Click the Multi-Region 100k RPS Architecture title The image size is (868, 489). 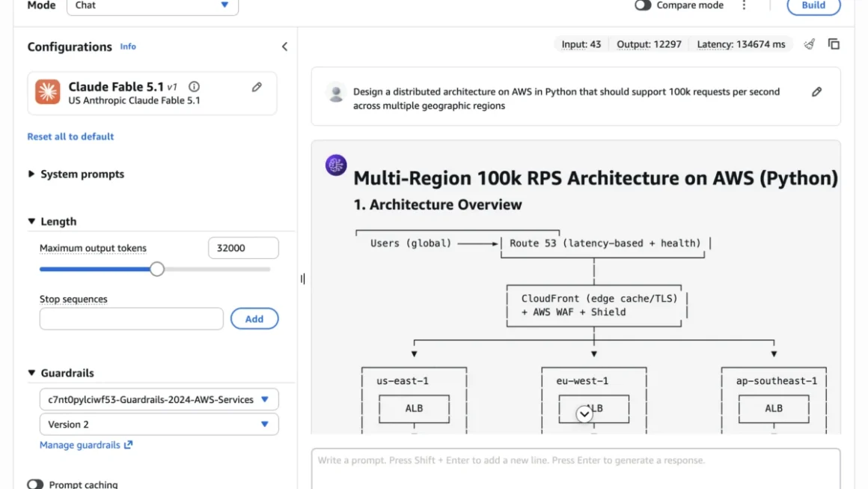click(x=596, y=178)
